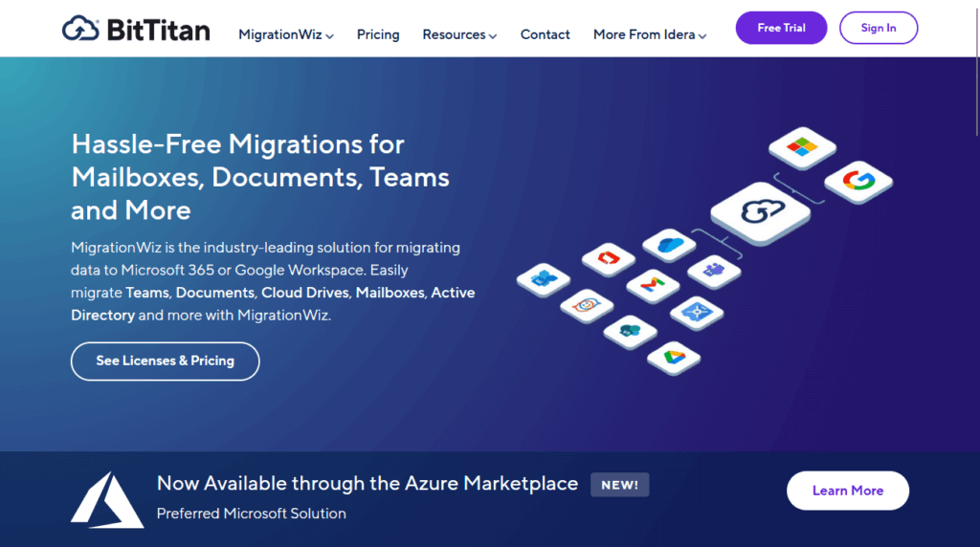Click the red Office logo tile
The height and width of the screenshot is (547, 980).
pos(608,258)
